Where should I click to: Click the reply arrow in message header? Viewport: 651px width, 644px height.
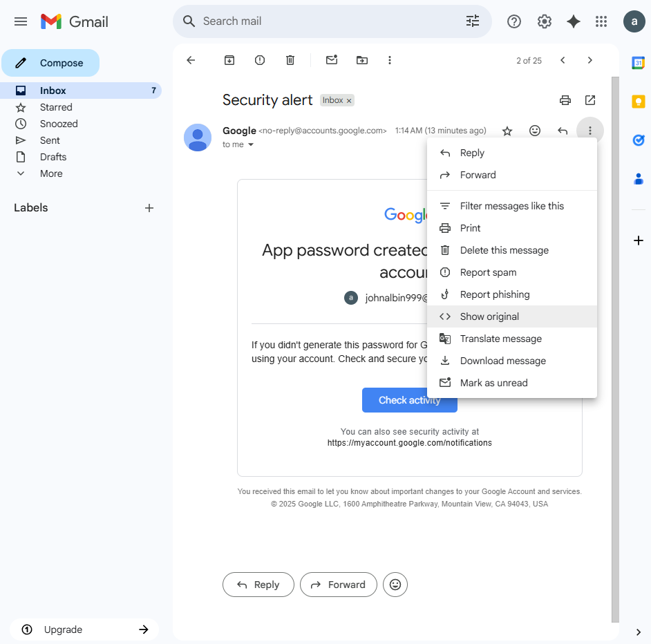(x=563, y=131)
